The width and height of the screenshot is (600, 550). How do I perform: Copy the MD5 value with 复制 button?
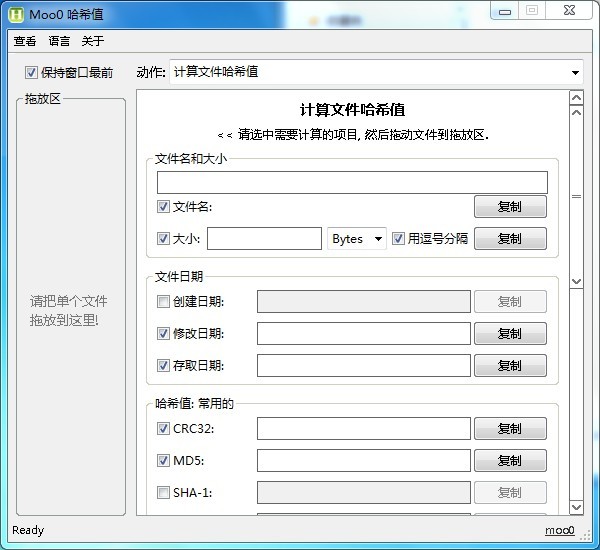509,461
